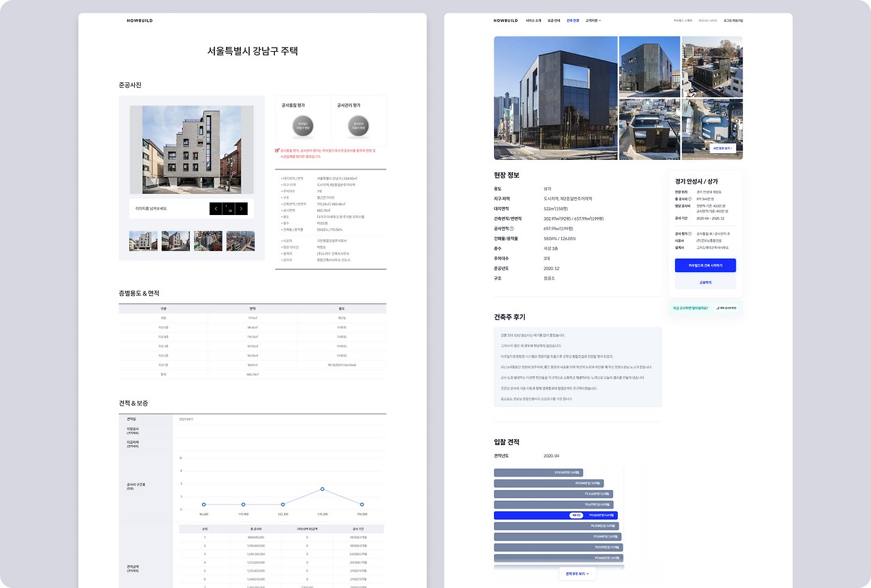Screen dimensions: 871x588
Task: Select the first thumbnail under the left page photo
Action: tap(144, 241)
